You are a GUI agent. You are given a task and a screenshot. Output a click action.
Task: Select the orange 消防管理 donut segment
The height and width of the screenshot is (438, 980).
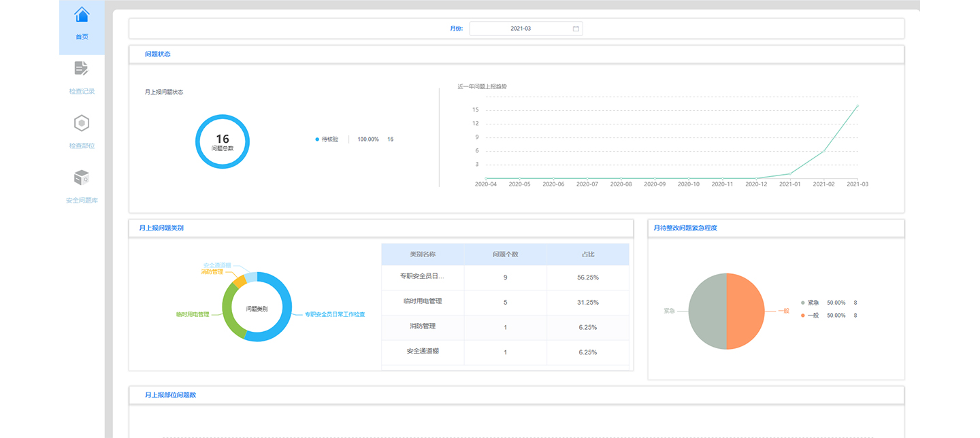pyautogui.click(x=239, y=280)
